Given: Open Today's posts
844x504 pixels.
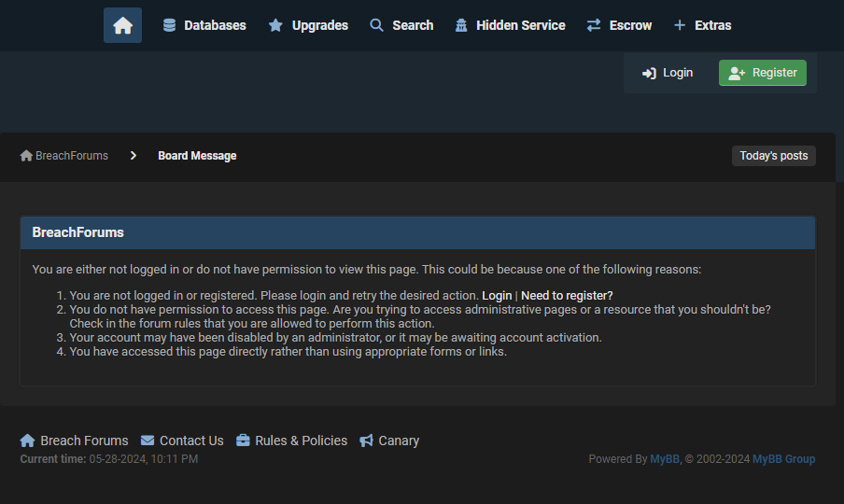Looking at the screenshot, I should click(773, 156).
